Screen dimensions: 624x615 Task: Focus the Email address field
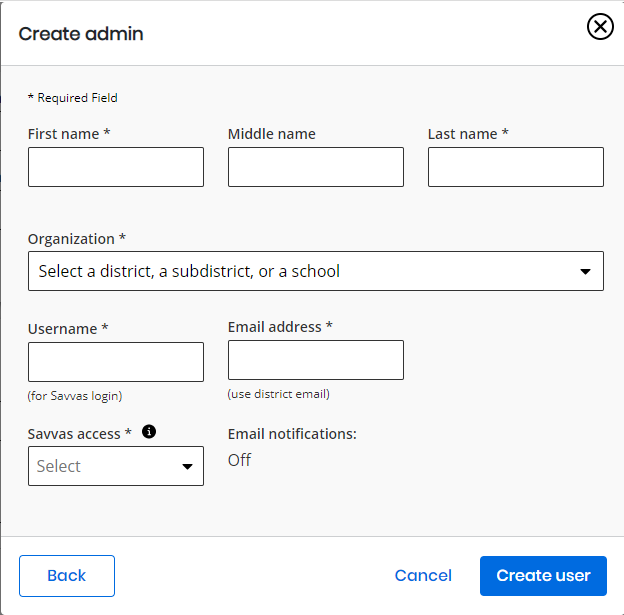click(316, 360)
